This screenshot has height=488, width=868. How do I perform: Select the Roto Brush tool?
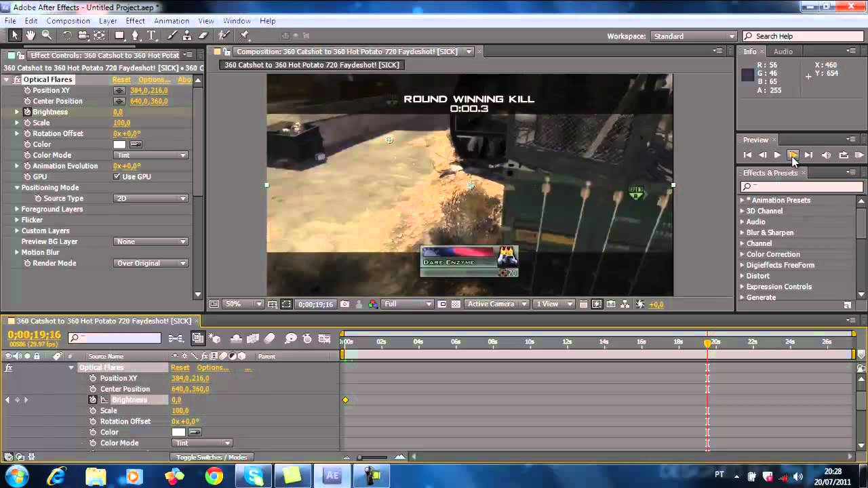click(x=224, y=35)
